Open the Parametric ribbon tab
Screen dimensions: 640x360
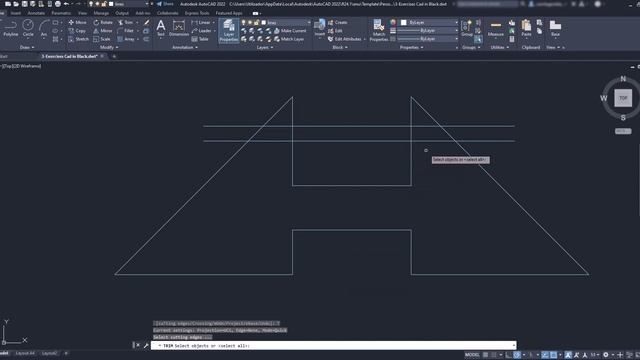pos(61,13)
